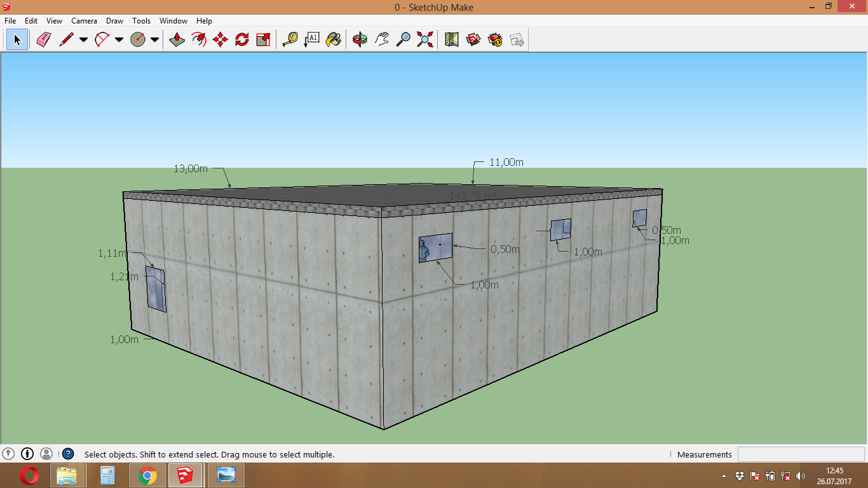Select the Paint Bucket tool

tap(333, 40)
